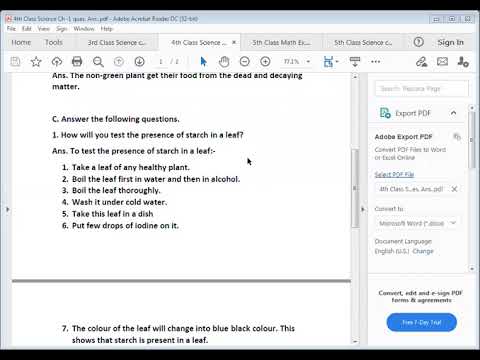The width and height of the screenshot is (480, 360).
Task: Click the document scrollbar up arrow
Action: click(355, 77)
